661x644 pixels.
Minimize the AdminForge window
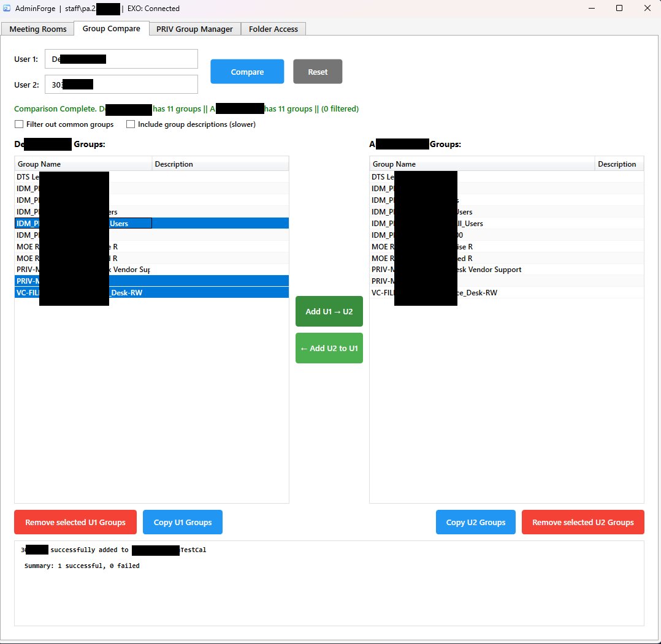[x=592, y=8]
